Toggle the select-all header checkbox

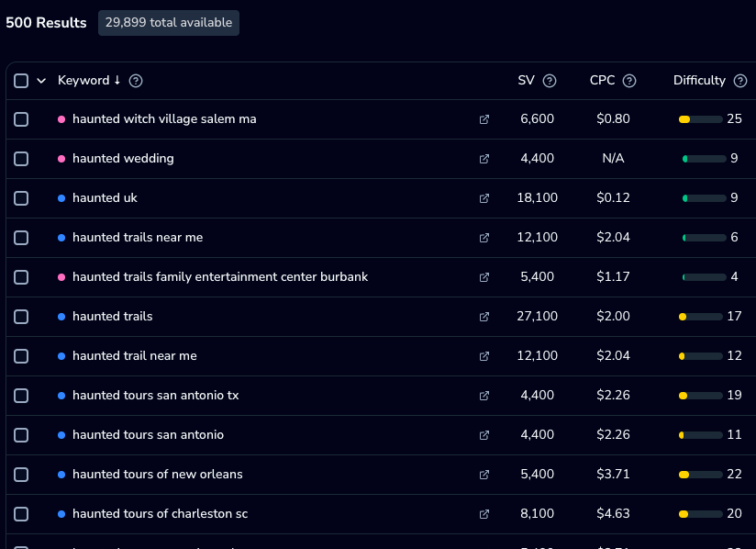(21, 81)
